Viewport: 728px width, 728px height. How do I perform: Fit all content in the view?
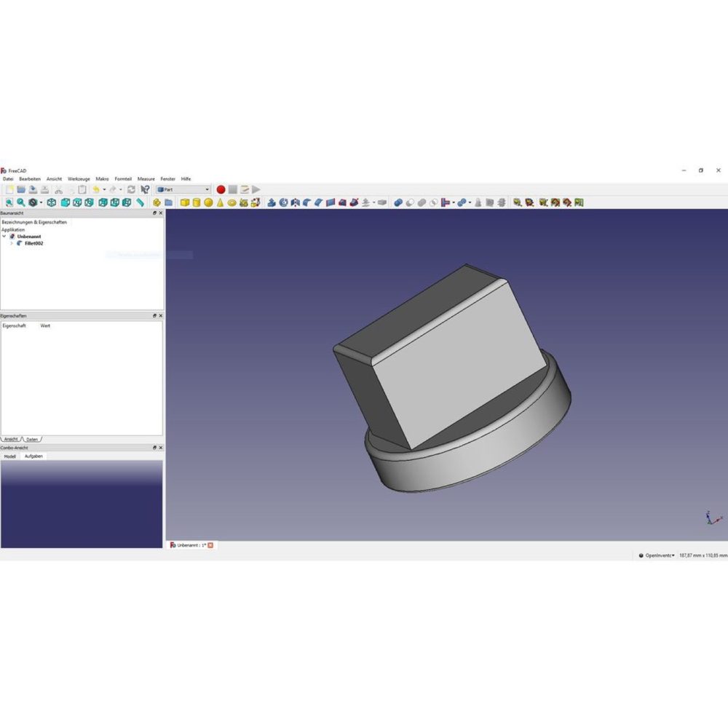point(9,202)
